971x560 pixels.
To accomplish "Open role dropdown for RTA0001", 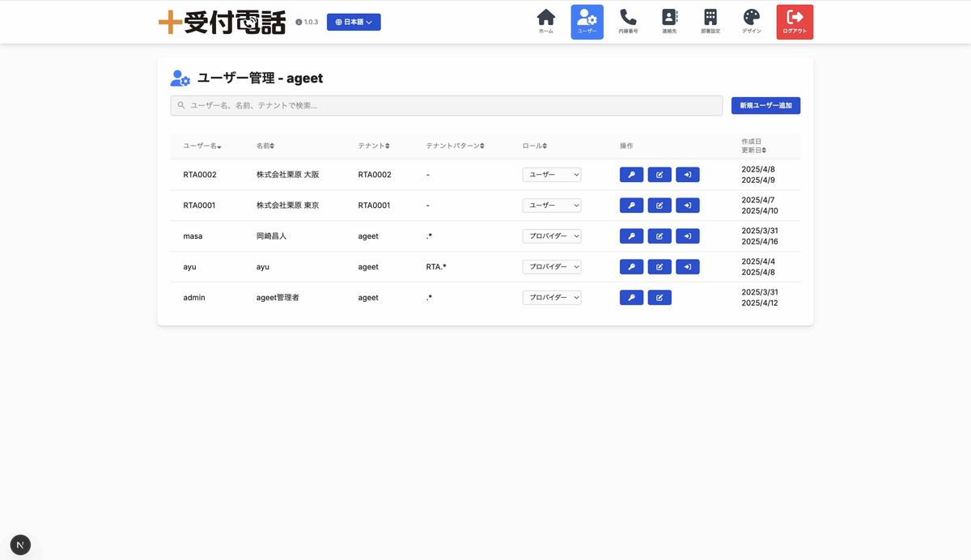I will pos(552,206).
